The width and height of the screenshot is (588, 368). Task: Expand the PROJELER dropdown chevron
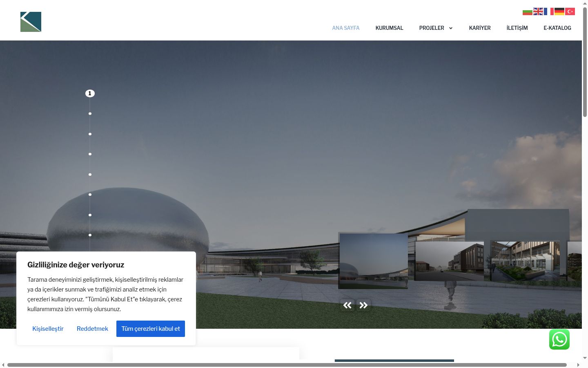click(451, 28)
